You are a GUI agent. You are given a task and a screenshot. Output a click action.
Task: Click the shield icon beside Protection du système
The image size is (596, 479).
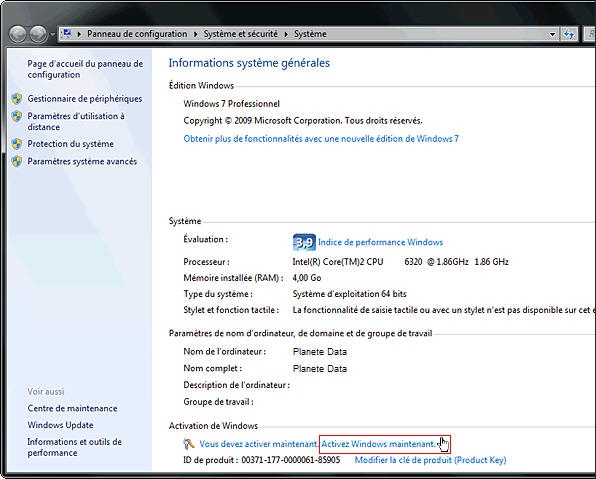pyautogui.click(x=17, y=144)
